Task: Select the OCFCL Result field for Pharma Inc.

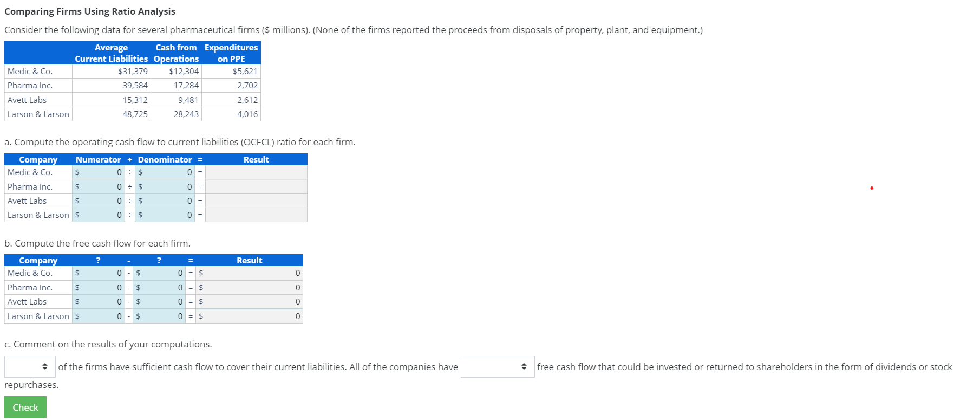Action: [x=254, y=186]
